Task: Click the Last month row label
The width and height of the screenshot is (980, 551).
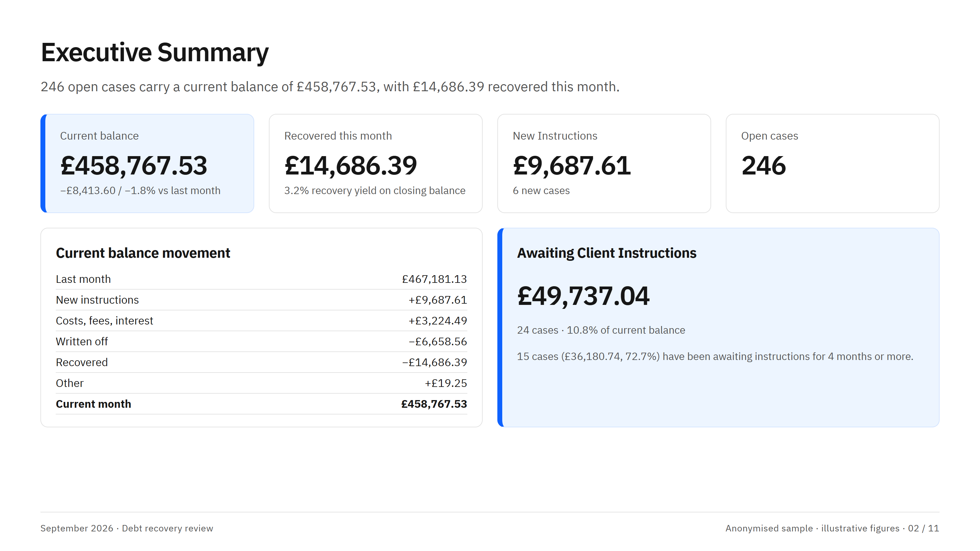Action: click(83, 279)
